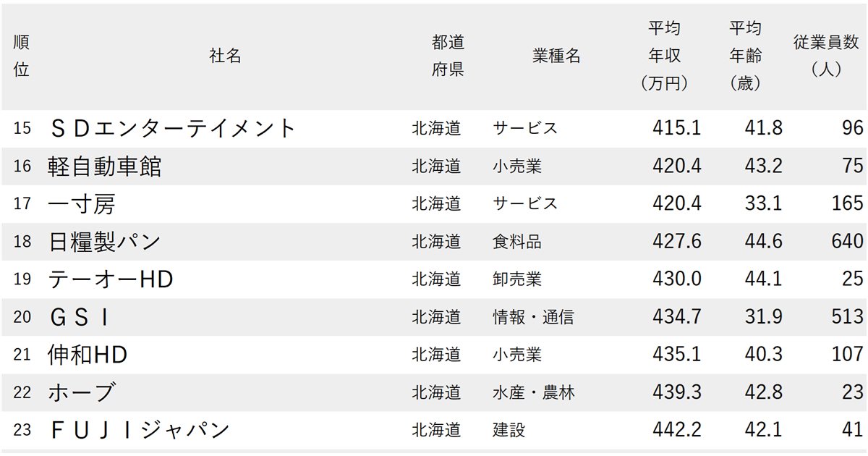Click the テーオーHD company name

coord(111,279)
